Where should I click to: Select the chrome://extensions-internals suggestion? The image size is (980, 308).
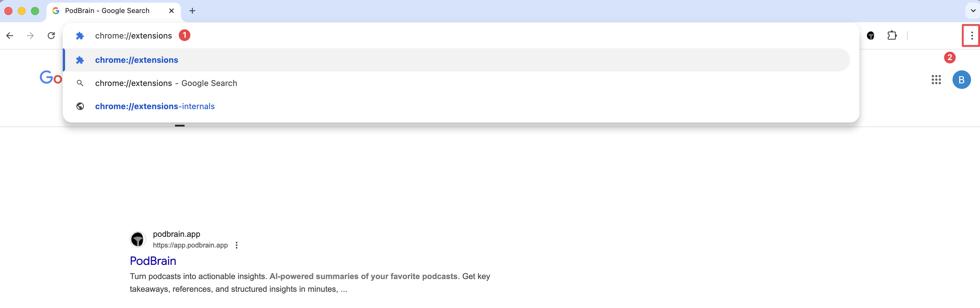pyautogui.click(x=155, y=107)
